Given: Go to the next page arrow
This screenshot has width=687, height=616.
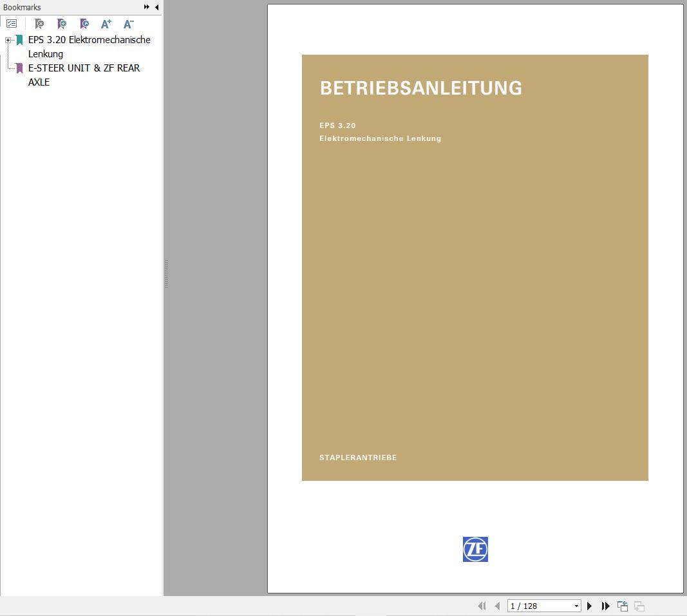Looking at the screenshot, I should point(589,606).
